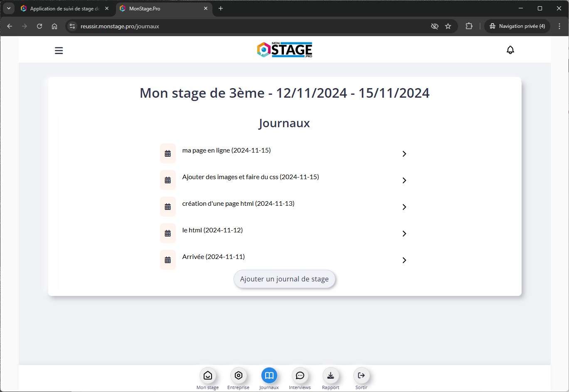Open chevron for 'création d'une page html'

(404, 207)
